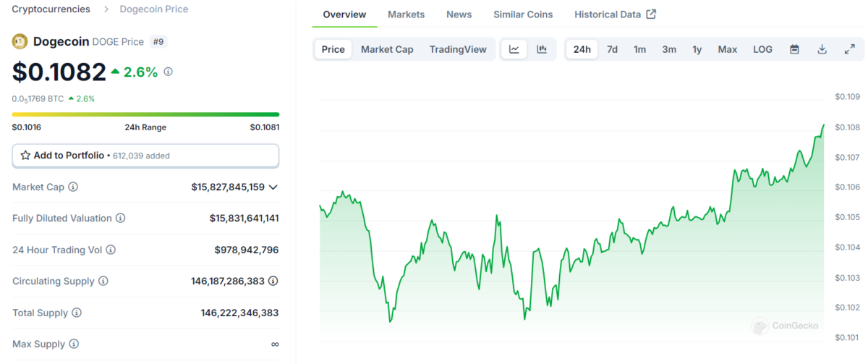Go to Cryptocurrencies breadcrumb link
This screenshot has height=364, width=868.
pos(51,9)
